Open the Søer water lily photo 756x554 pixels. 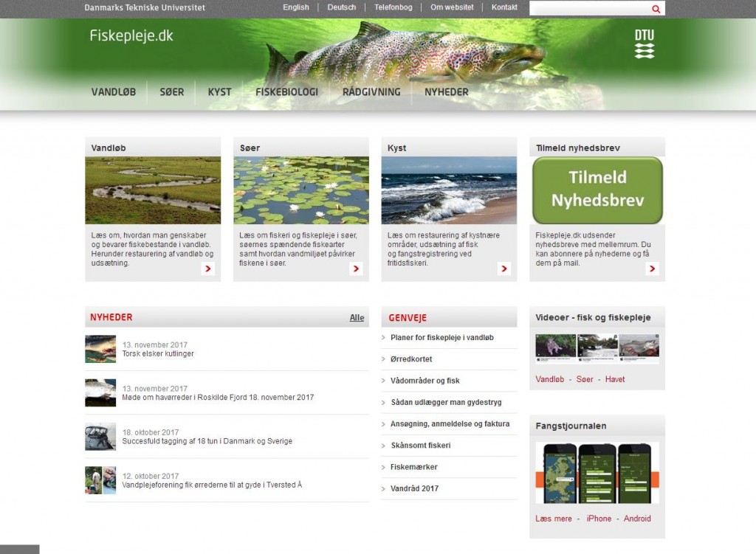coord(301,190)
